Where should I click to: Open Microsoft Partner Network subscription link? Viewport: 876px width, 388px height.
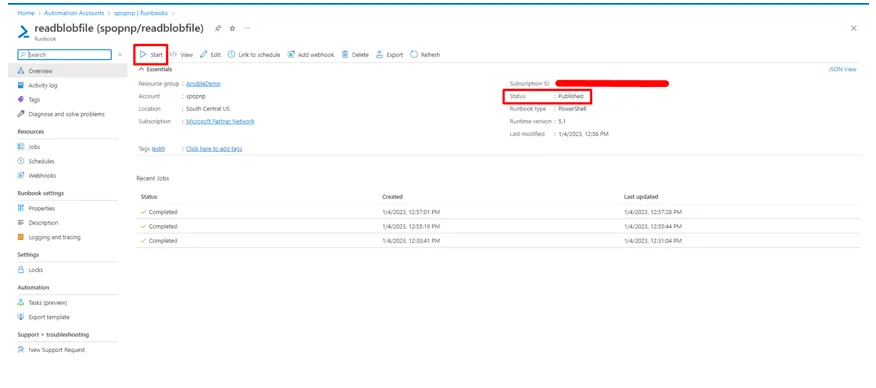[220, 121]
